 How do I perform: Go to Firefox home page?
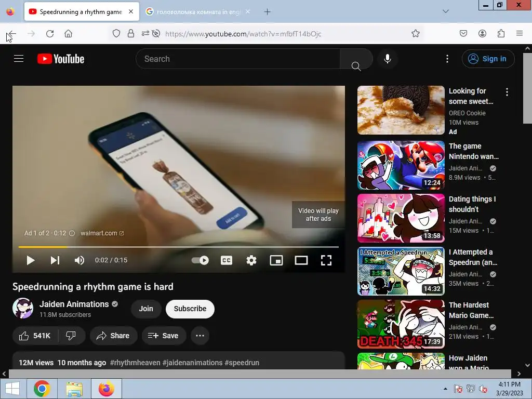(68, 34)
